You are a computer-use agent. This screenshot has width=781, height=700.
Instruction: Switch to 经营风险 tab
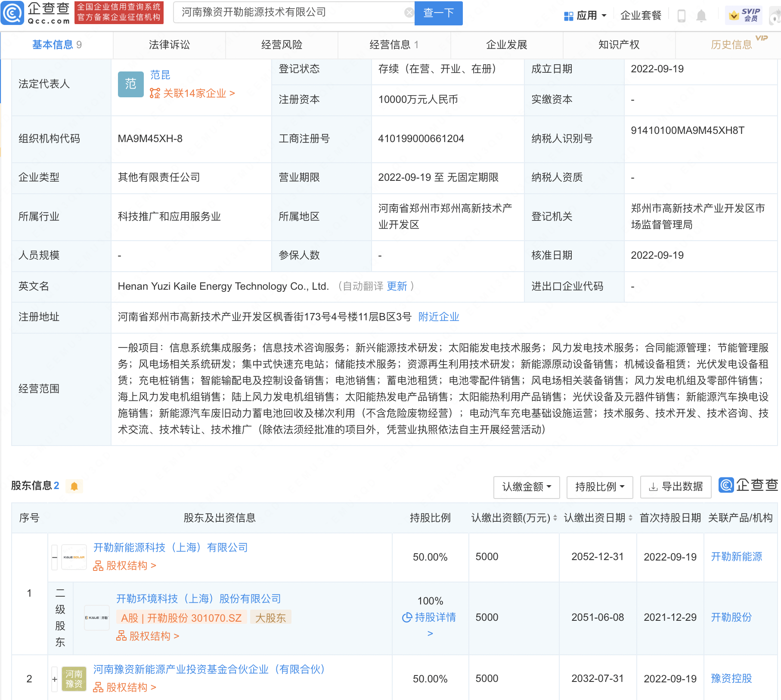[x=282, y=45]
